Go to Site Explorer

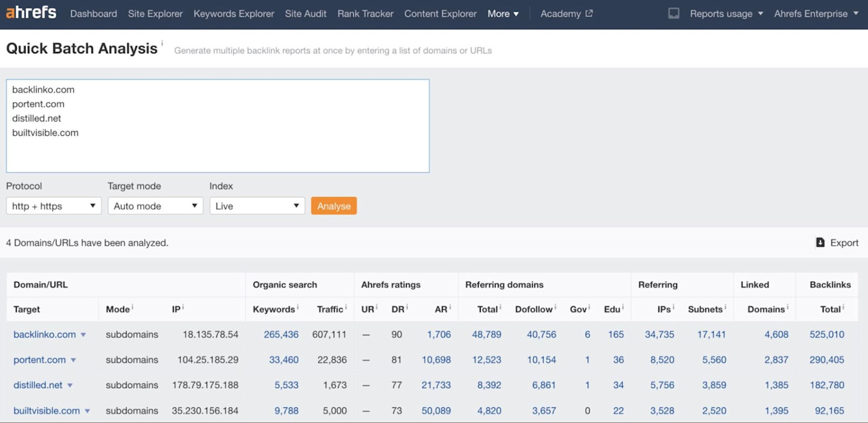pos(155,14)
